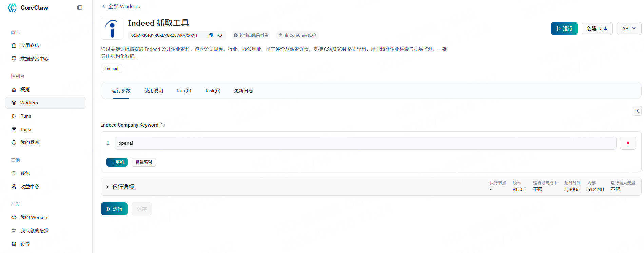Open 数据悬赏中心 from the sidebar
The image size is (644, 253).
click(x=34, y=59)
